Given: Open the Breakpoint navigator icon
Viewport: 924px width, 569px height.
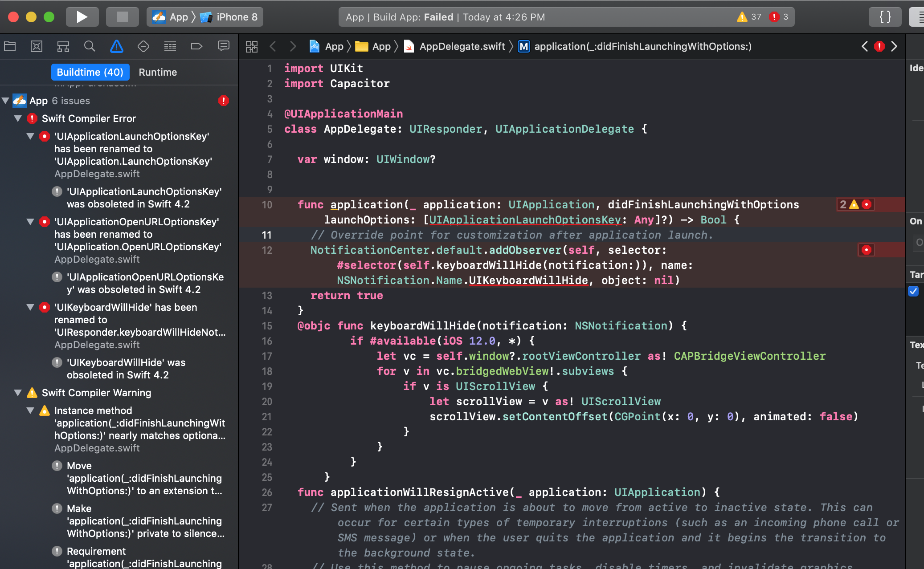Looking at the screenshot, I should [x=196, y=46].
